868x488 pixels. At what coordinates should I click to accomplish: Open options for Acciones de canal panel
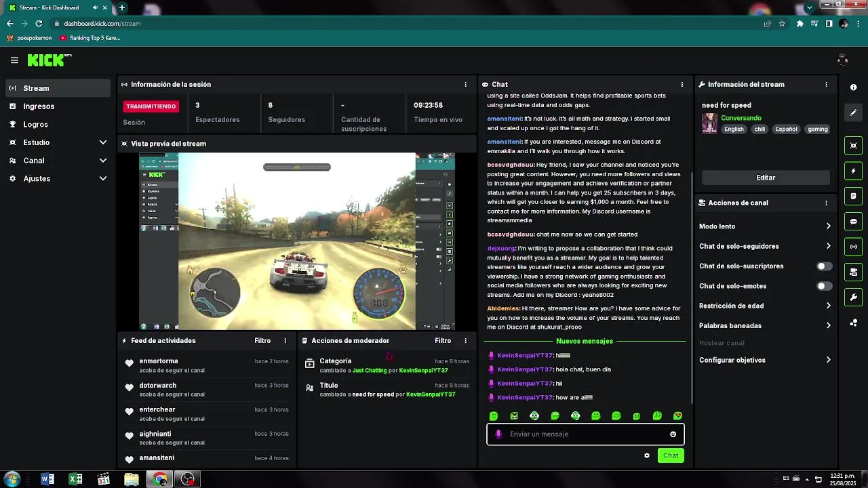[x=826, y=203]
